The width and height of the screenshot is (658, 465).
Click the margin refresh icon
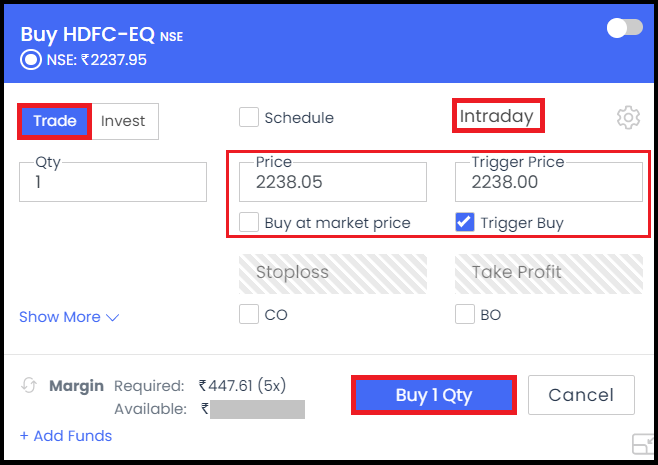click(29, 385)
